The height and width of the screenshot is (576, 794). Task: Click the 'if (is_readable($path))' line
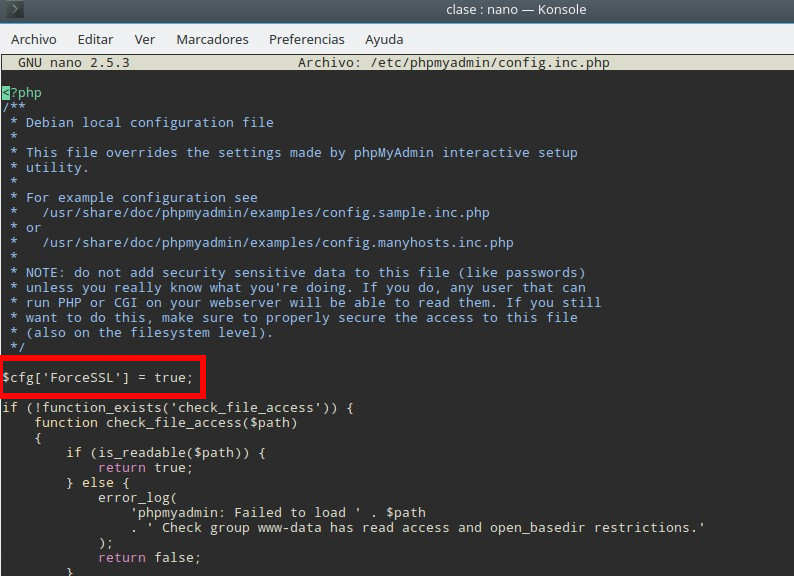coord(166,452)
